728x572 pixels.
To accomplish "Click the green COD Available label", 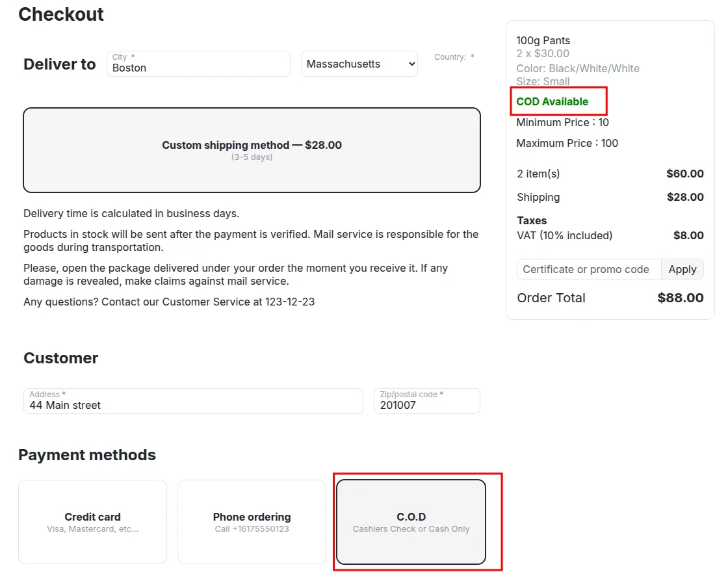I will (552, 101).
